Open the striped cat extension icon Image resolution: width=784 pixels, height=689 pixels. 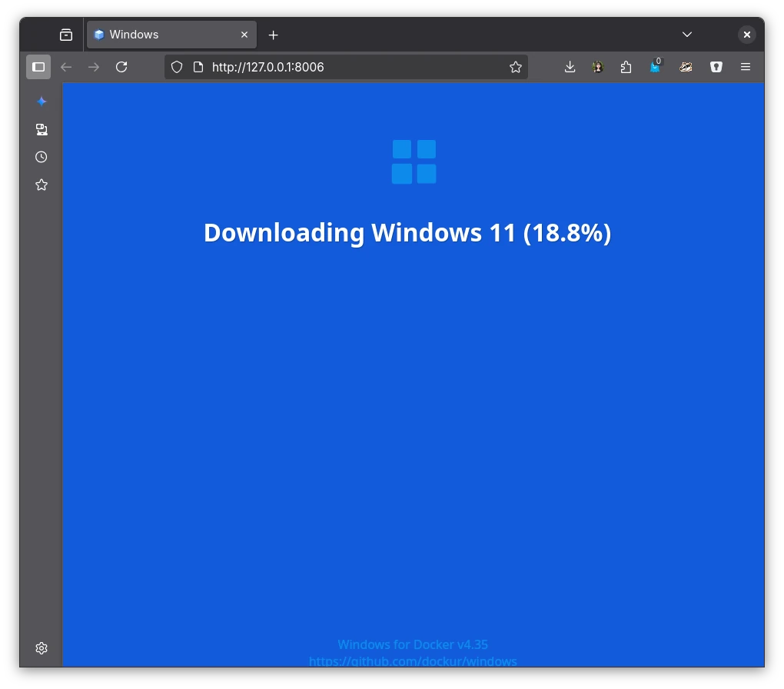(x=686, y=67)
